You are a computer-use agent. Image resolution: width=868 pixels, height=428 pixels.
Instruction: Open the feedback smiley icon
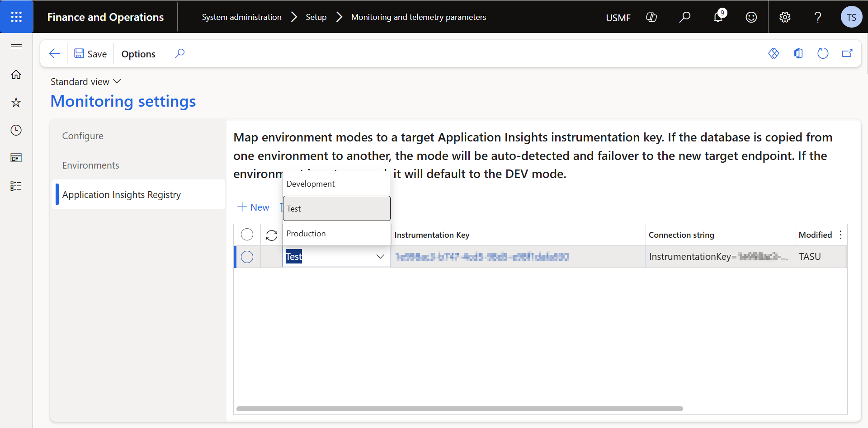(x=751, y=17)
